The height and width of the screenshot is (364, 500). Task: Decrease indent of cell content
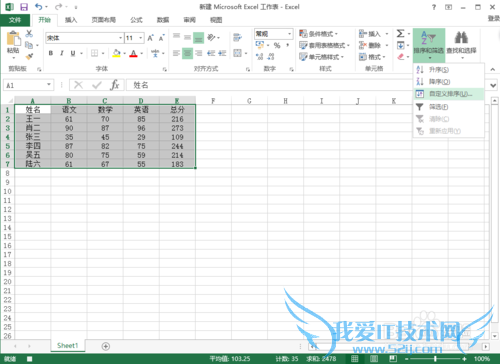pyautogui.click(x=211, y=53)
